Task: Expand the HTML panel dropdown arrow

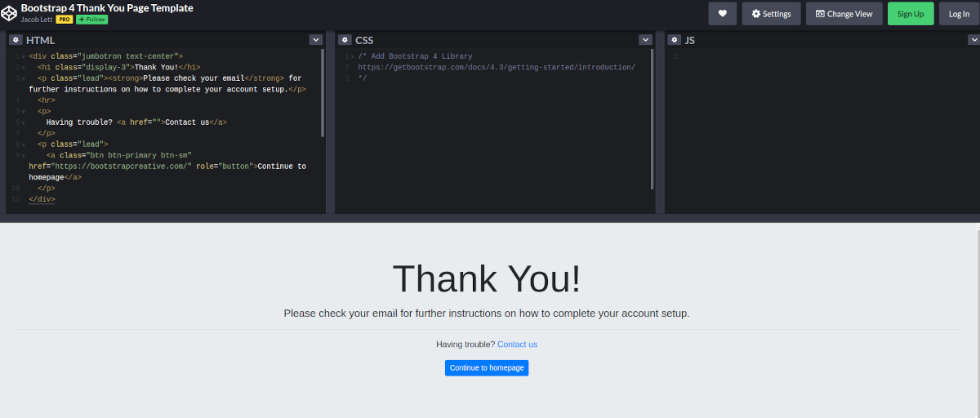Action: click(x=316, y=40)
